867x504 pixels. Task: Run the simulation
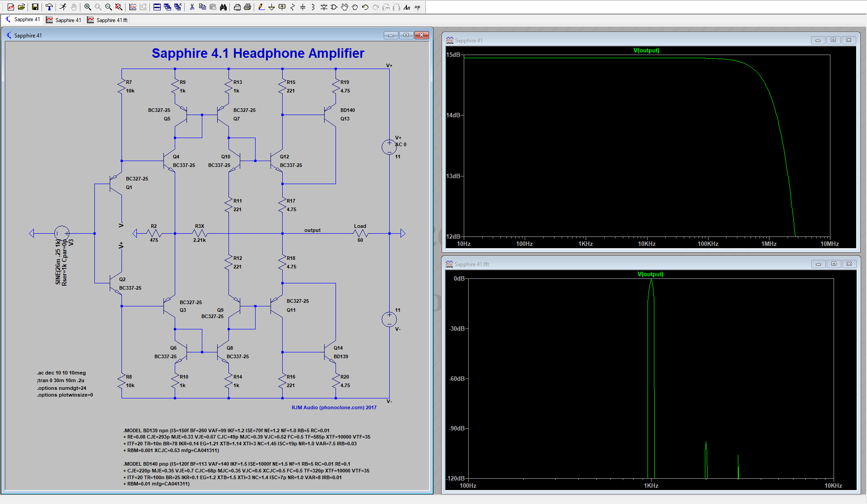coord(63,7)
